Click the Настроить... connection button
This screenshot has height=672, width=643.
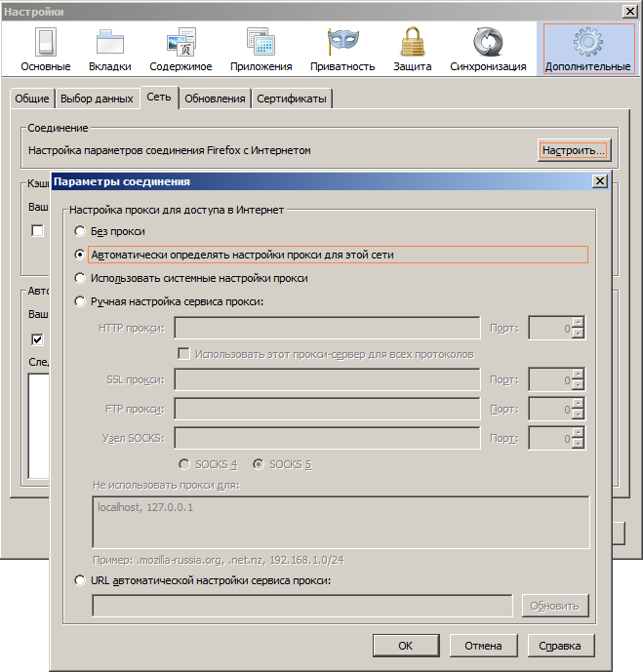click(574, 151)
